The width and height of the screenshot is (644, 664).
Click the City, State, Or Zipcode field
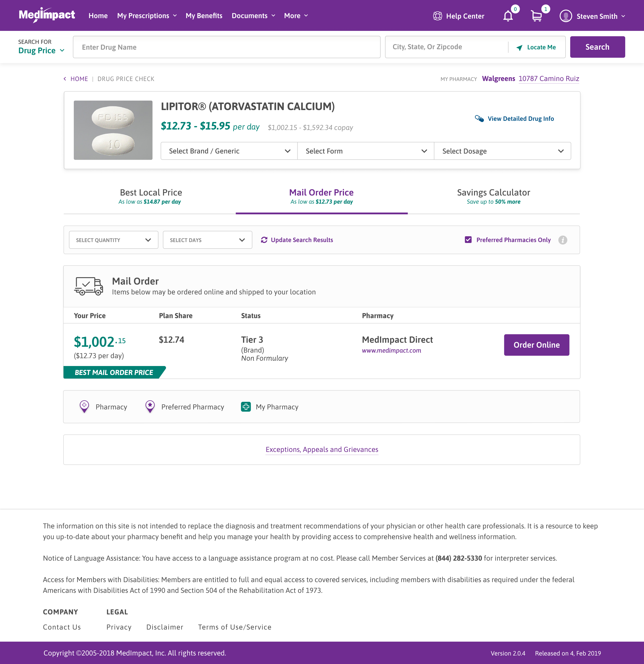click(x=447, y=47)
